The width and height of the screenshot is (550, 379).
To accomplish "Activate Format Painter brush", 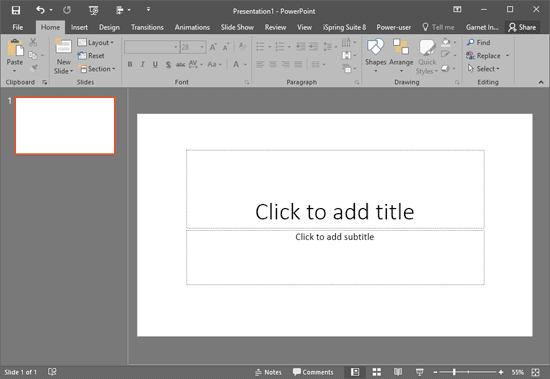I will [34, 68].
